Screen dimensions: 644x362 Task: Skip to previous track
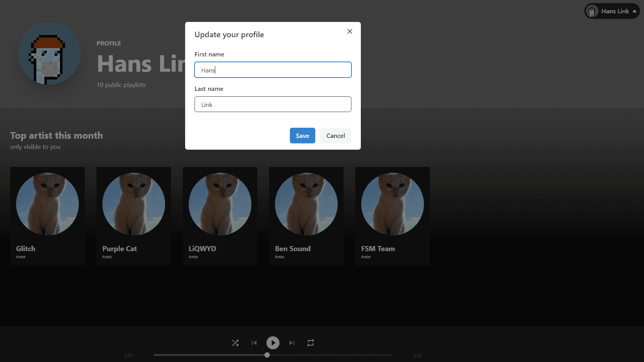pos(254,343)
